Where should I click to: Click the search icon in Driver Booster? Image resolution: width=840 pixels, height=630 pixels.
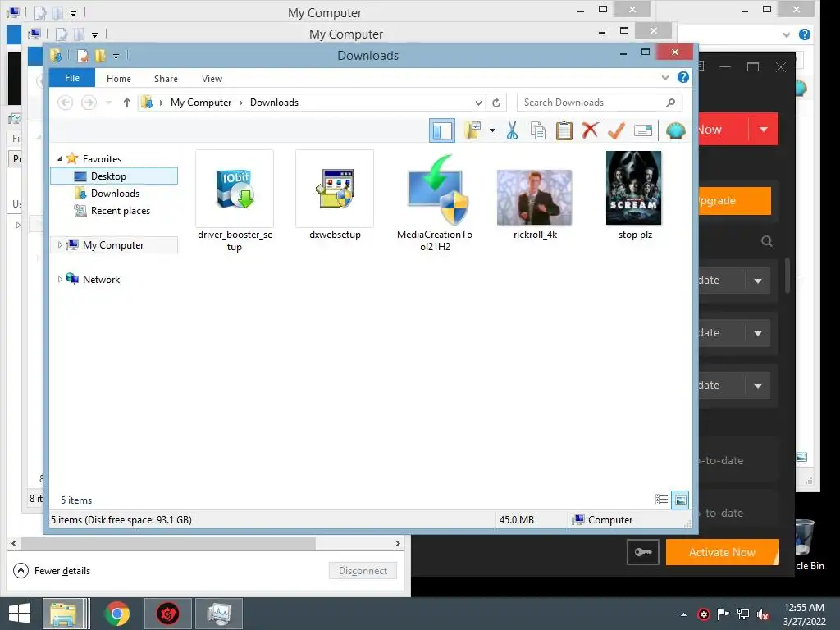[767, 242]
